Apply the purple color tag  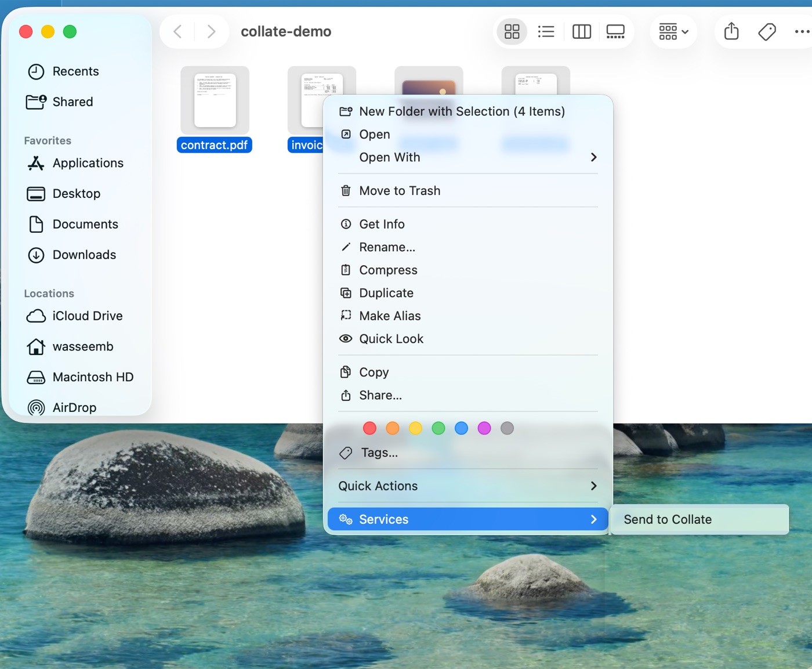coord(484,428)
